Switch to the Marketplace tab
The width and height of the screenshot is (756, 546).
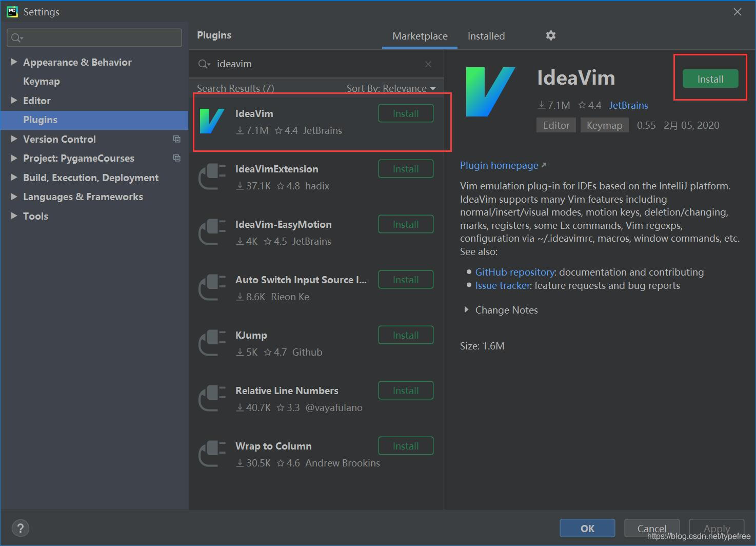(420, 36)
